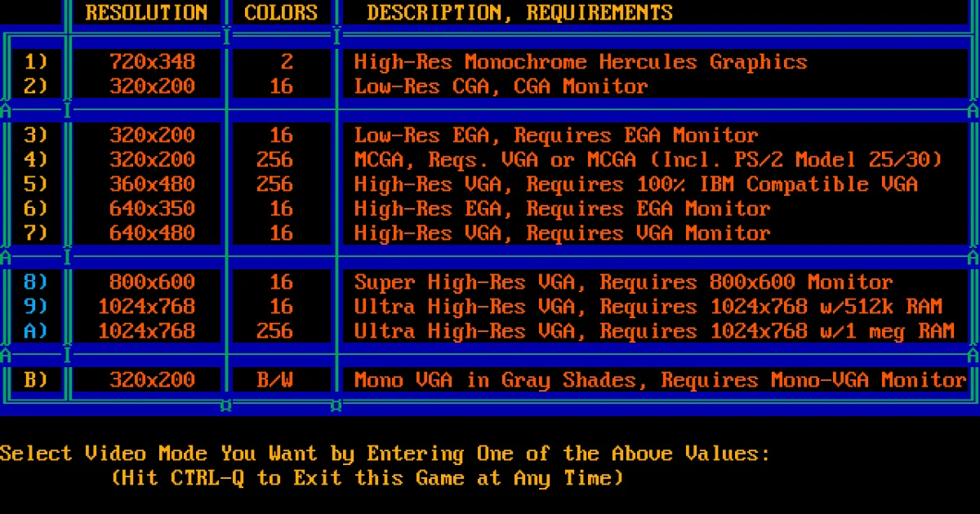Screen dimensions: 980x514
Task: Click 320x200 resolution in row 2
Action: [152, 86]
